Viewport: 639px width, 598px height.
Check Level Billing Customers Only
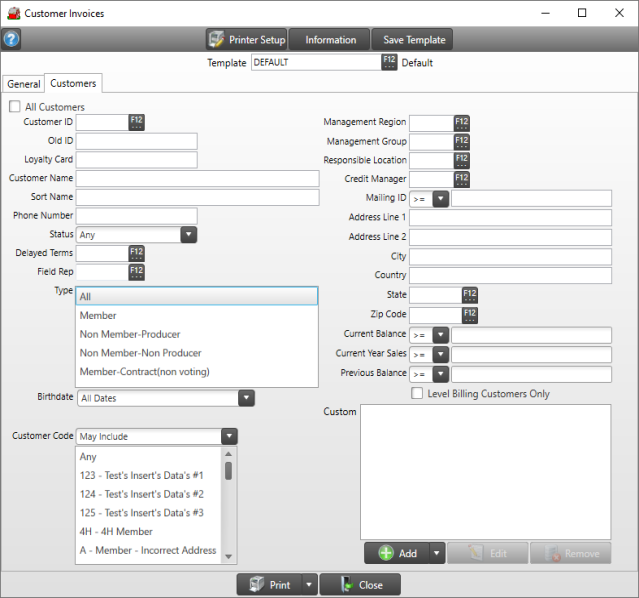pyautogui.click(x=418, y=394)
